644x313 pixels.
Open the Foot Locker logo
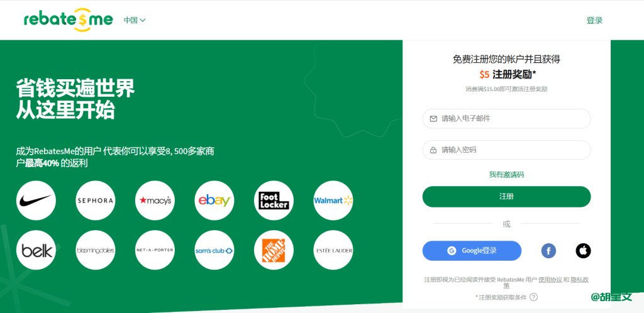274,200
